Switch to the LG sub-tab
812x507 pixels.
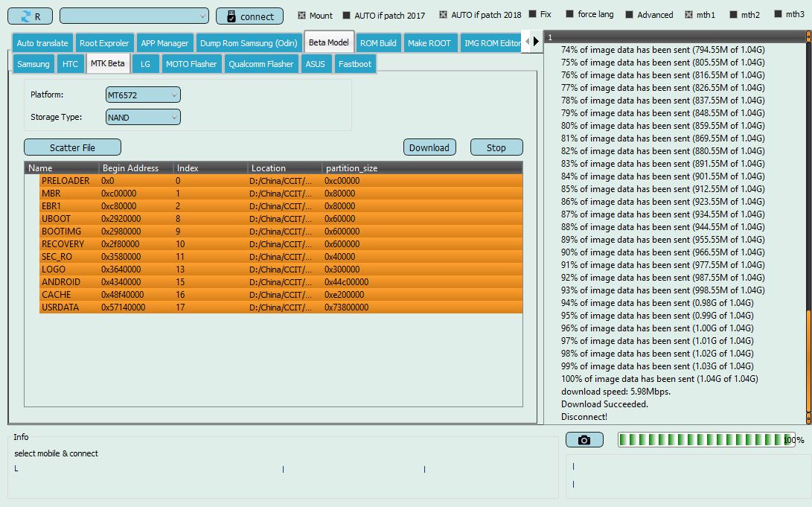(146, 64)
